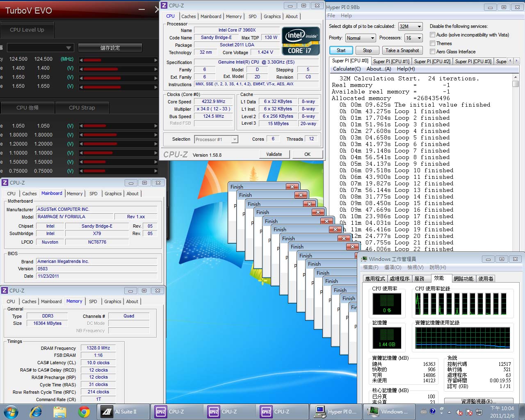
Task: Click the keyboard icon in the system tray
Action: pos(424,411)
